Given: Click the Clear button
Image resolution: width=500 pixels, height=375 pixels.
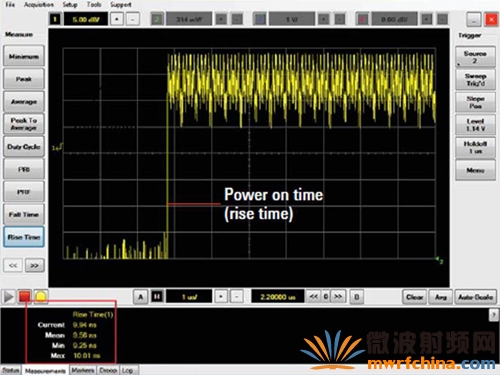Looking at the screenshot, I should tap(414, 297).
